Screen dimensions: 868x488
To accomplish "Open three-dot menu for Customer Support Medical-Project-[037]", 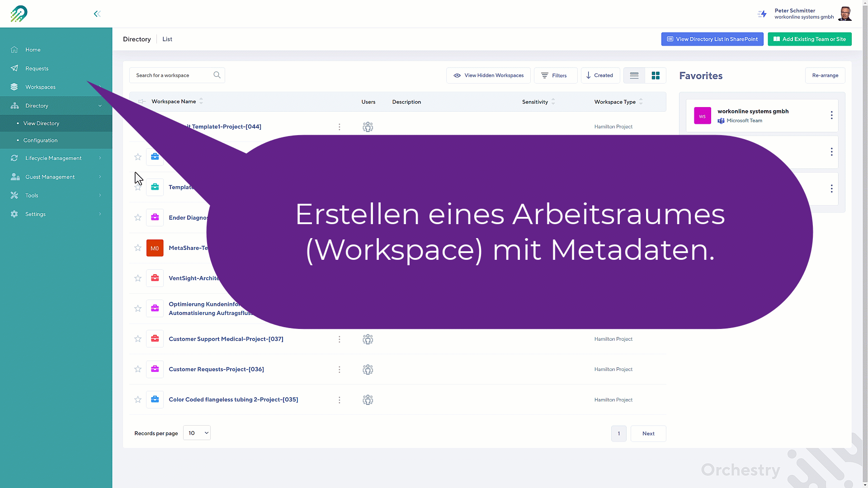I will [340, 339].
